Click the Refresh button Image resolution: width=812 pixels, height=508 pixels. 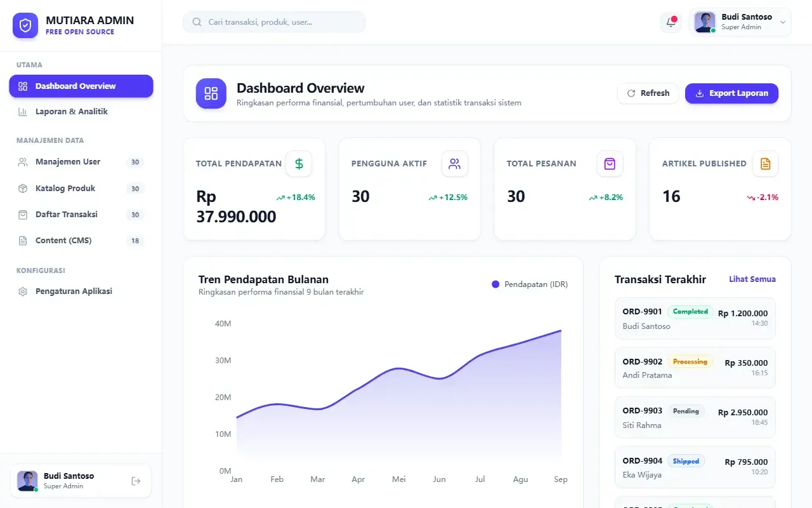(x=648, y=93)
